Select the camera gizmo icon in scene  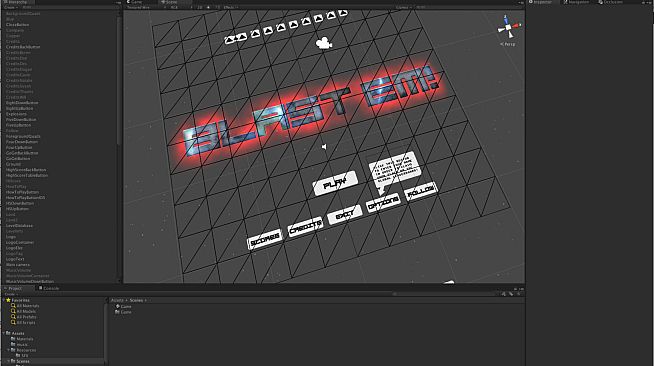tap(324, 43)
